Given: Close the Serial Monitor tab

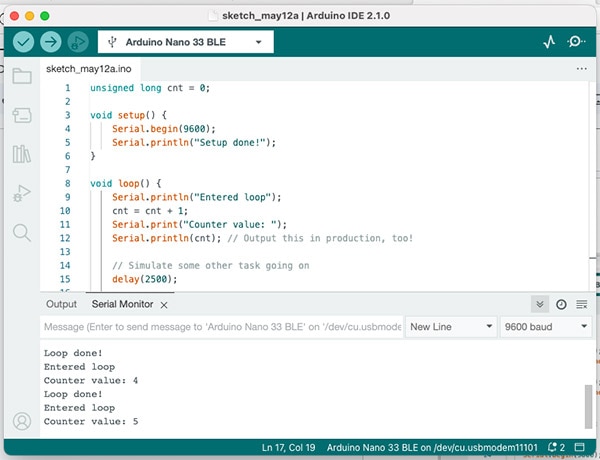Looking at the screenshot, I should point(163,304).
